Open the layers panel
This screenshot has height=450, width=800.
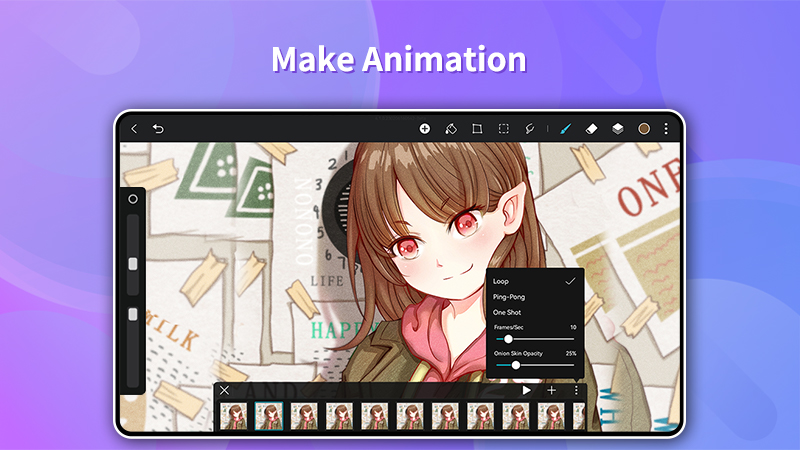pyautogui.click(x=618, y=129)
